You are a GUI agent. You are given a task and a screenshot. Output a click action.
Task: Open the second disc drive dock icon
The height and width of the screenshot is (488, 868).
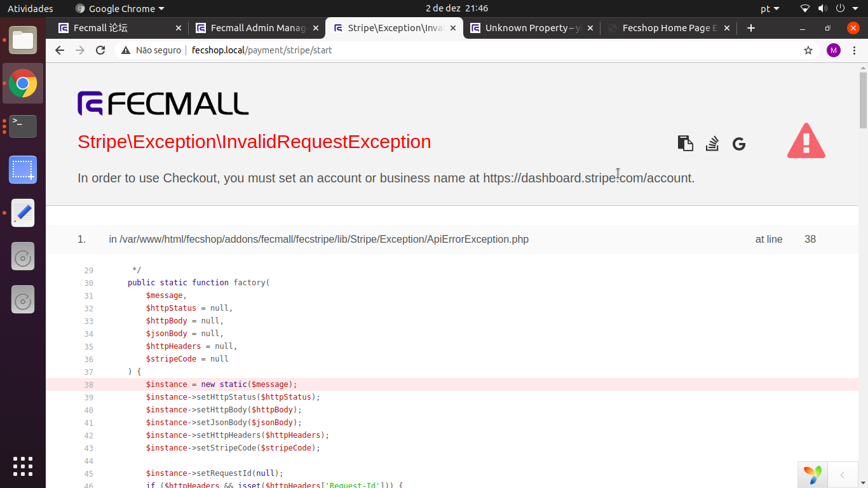point(23,299)
